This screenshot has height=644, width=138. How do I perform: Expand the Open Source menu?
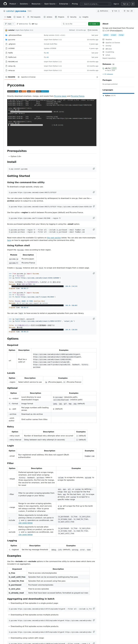(51, 4)
